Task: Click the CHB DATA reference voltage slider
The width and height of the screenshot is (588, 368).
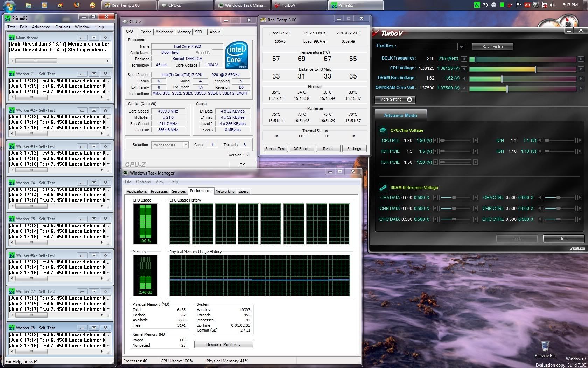Action: pyautogui.click(x=455, y=208)
